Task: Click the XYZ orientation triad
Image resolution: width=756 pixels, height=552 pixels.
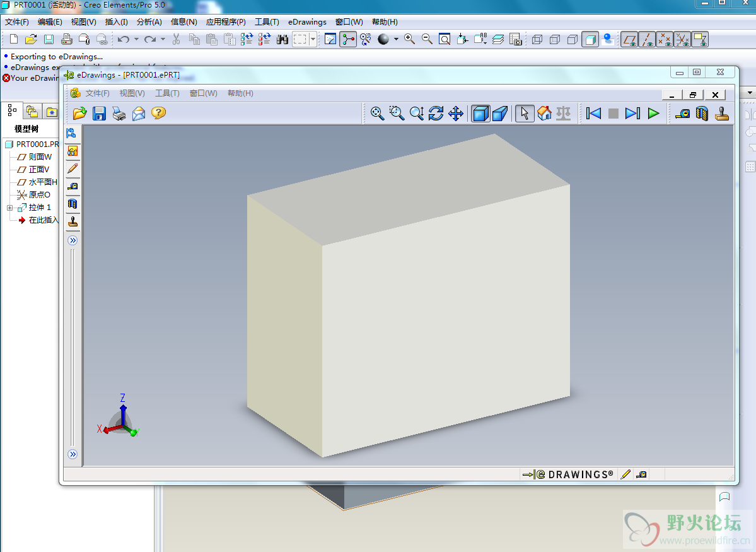Action: 119,417
